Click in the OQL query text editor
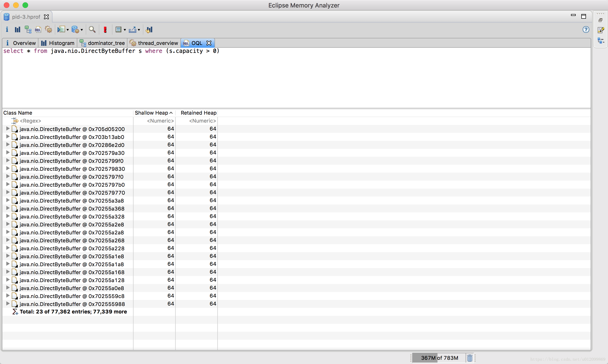Viewport: 608px width, 364px height. tap(296, 78)
